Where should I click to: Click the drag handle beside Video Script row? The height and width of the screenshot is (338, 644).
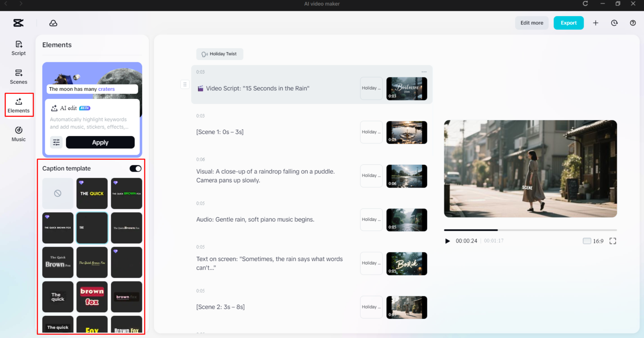[185, 84]
